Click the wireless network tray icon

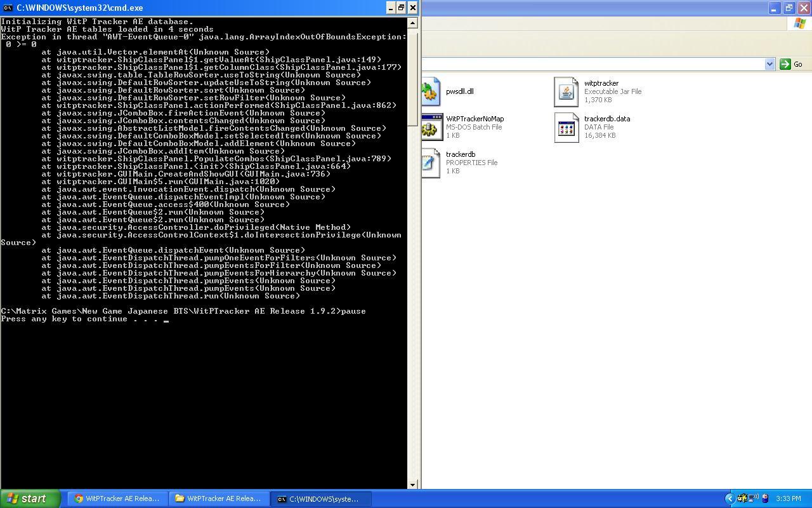(x=752, y=498)
